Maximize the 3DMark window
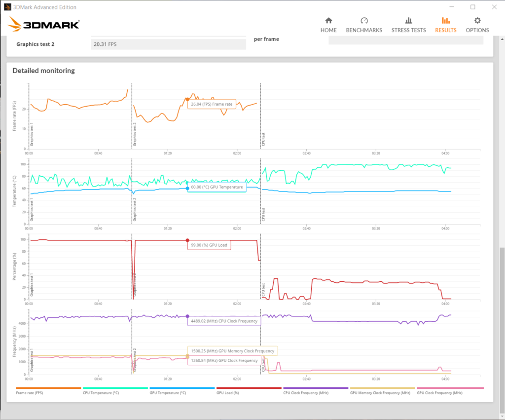Viewport: 505px width, 420px height. point(472,7)
